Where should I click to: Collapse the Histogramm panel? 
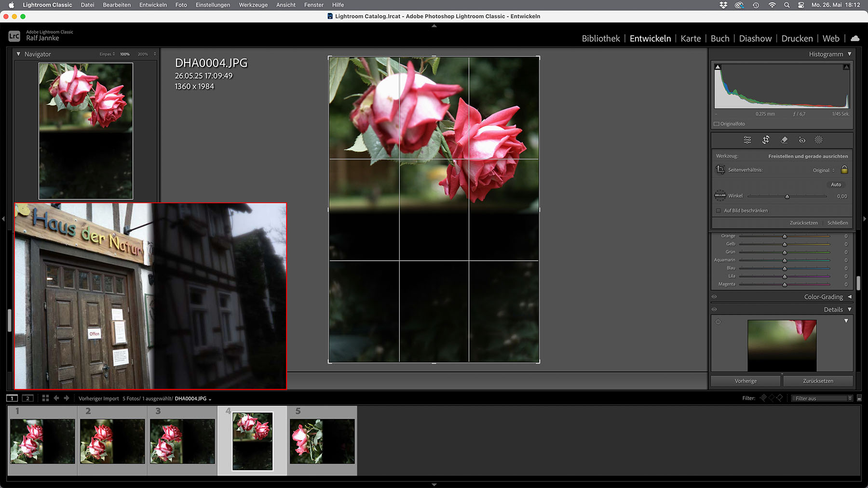point(849,54)
